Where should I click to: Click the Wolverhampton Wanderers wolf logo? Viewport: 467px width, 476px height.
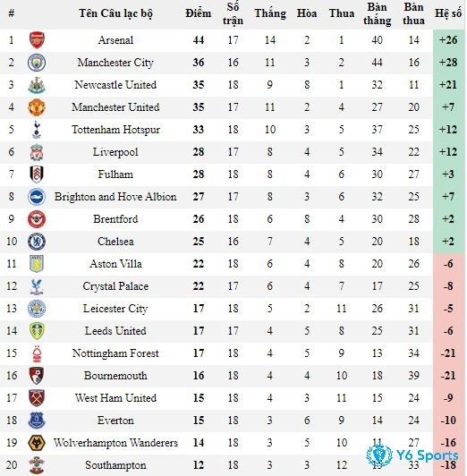(37, 443)
